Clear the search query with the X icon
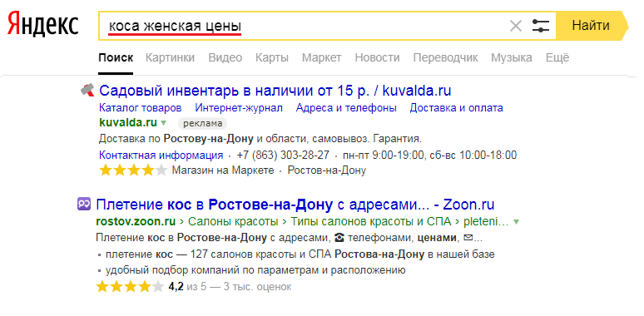 pyautogui.click(x=515, y=27)
